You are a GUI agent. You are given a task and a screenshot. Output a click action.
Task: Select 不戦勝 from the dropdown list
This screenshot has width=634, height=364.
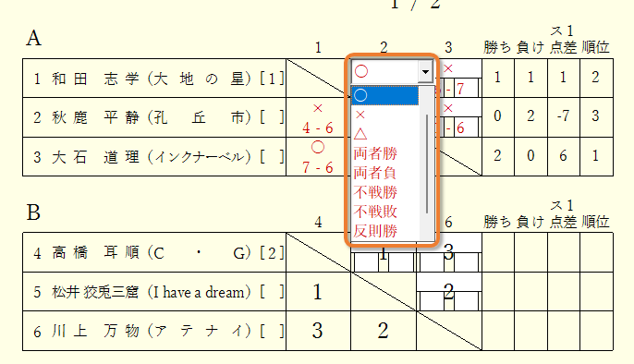click(x=384, y=192)
